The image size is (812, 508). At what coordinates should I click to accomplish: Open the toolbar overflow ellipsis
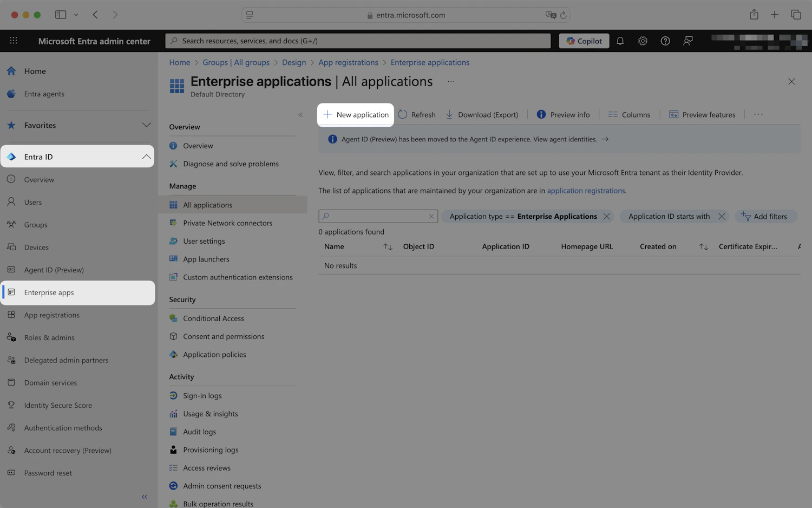pyautogui.click(x=758, y=115)
